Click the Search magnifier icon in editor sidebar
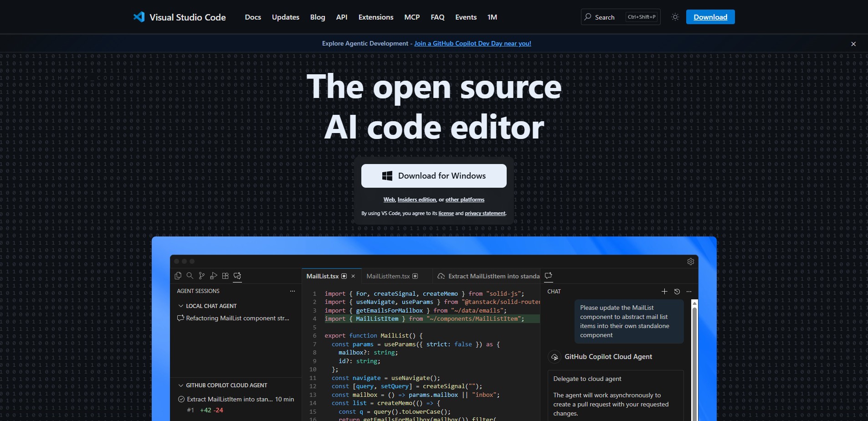This screenshot has width=868, height=421. 190,276
